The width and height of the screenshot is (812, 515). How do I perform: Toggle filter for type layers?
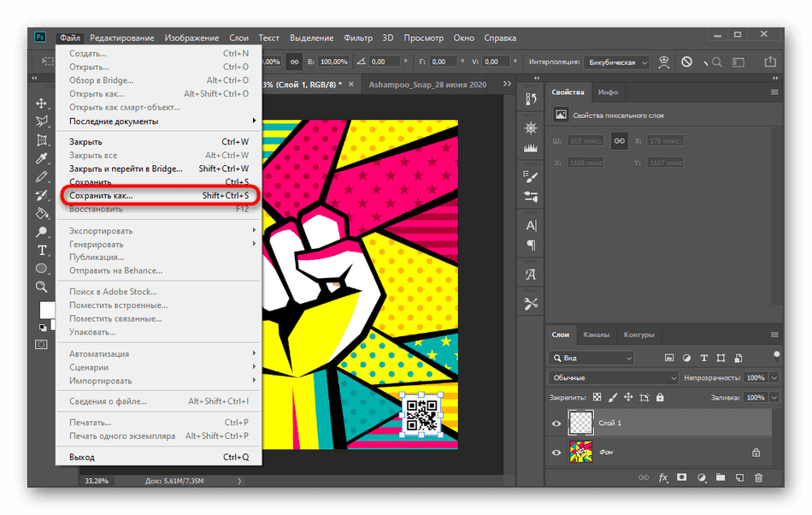703,358
